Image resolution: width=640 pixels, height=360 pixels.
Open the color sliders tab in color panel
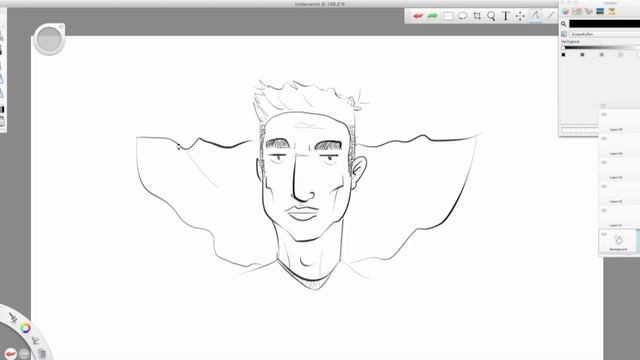pyautogui.click(x=577, y=11)
